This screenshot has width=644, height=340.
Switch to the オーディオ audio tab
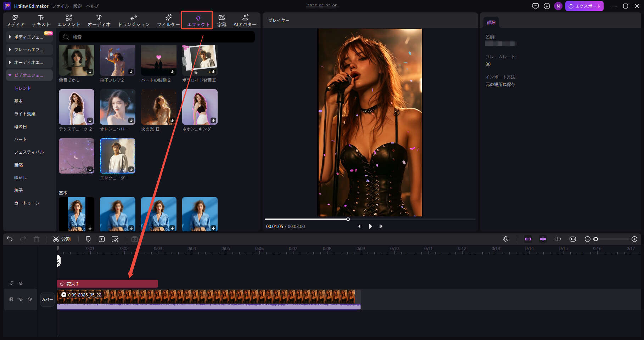pos(99,21)
